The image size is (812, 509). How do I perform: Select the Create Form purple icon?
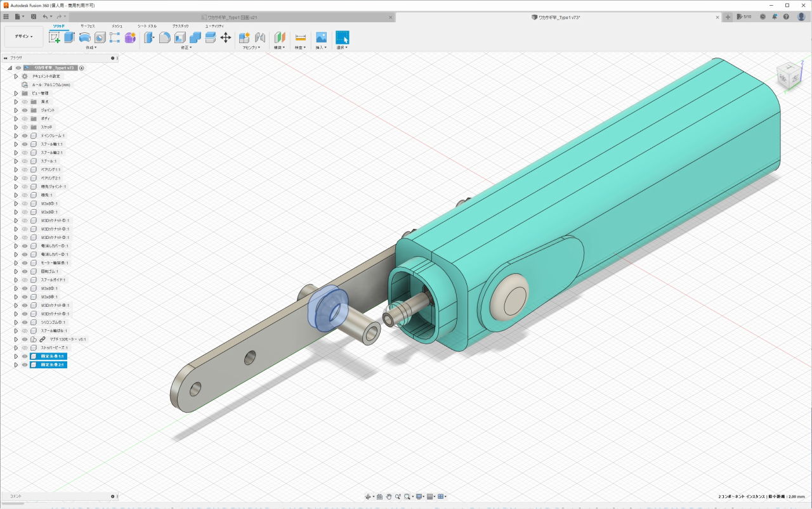130,37
